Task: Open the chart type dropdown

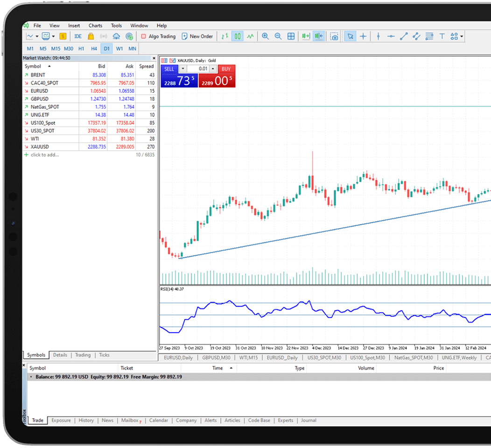Action: [36, 36]
